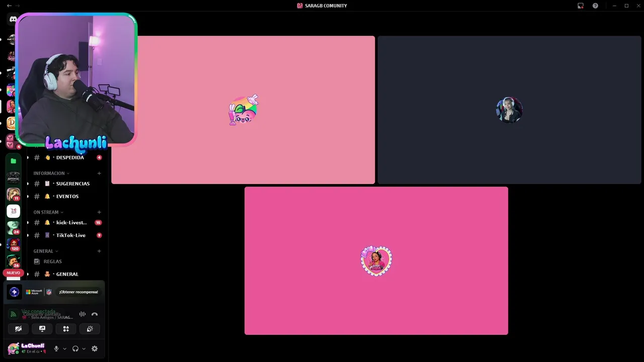Image resolution: width=644 pixels, height=362 pixels.
Task: Create channel in INFORMACION category
Action: coord(99,173)
